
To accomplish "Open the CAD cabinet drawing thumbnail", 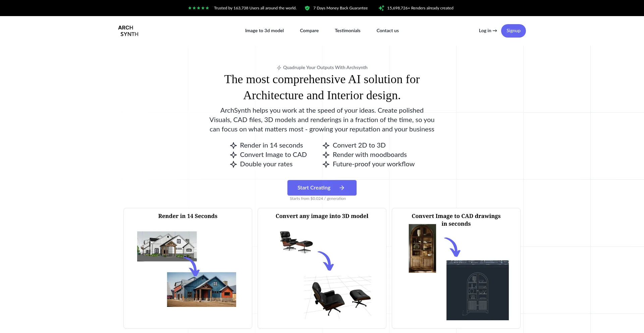I will 478,290.
